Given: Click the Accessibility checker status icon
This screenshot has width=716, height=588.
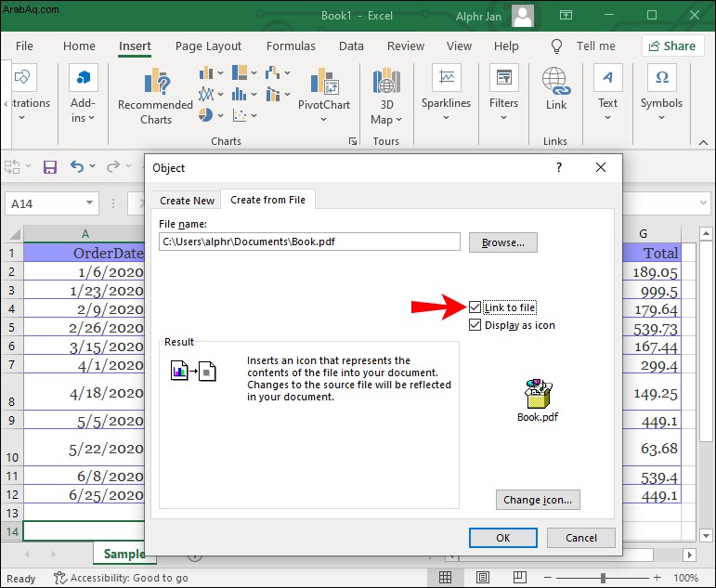Looking at the screenshot, I should (x=59, y=578).
